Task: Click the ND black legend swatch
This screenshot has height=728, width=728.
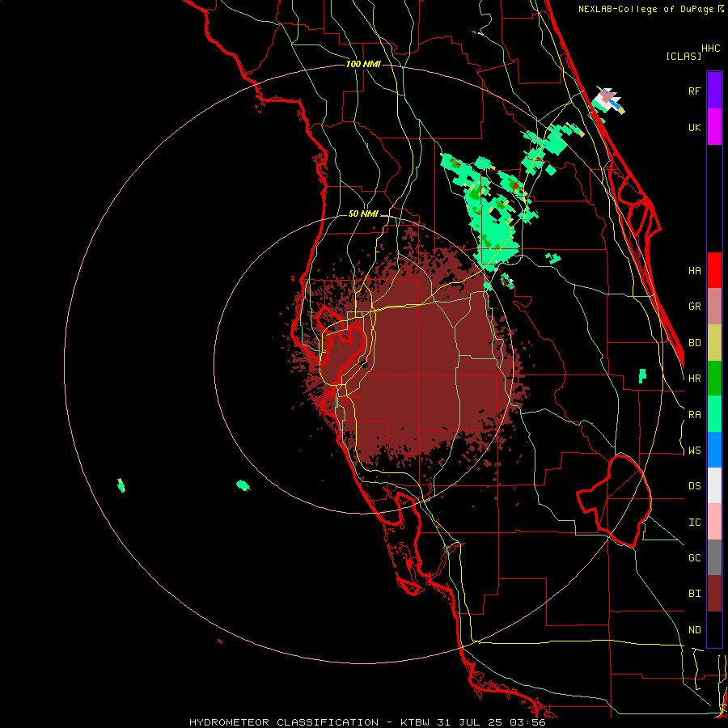Action: coord(714,629)
